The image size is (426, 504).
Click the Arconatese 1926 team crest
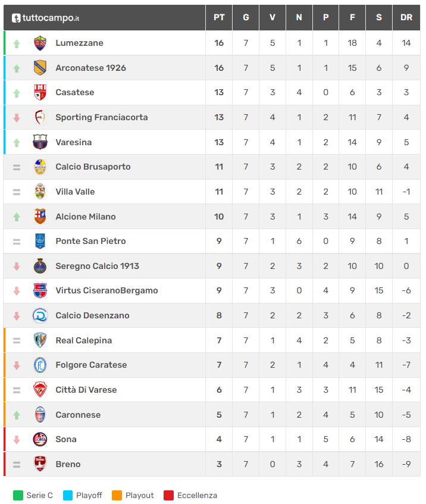[40, 68]
